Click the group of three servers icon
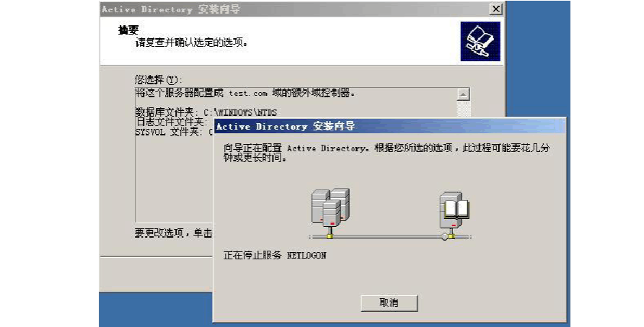644x327 pixels. [x=330, y=208]
